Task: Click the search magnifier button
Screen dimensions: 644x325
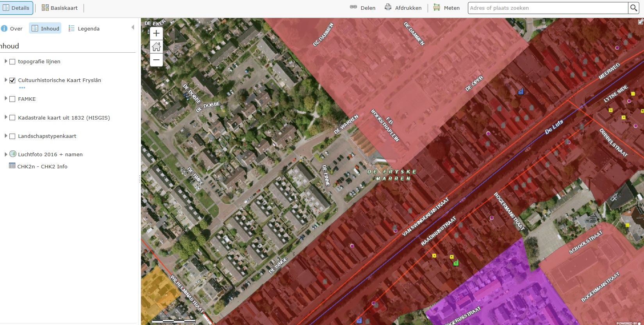Action: tap(633, 8)
